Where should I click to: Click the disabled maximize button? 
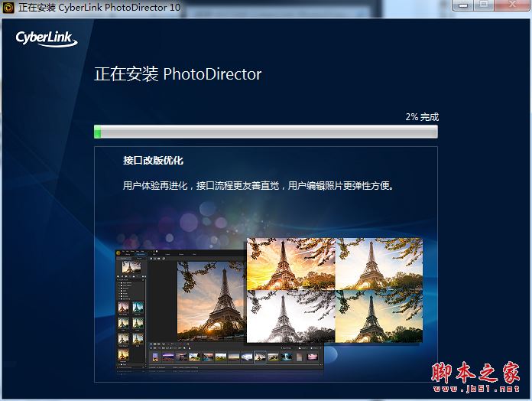point(484,5)
